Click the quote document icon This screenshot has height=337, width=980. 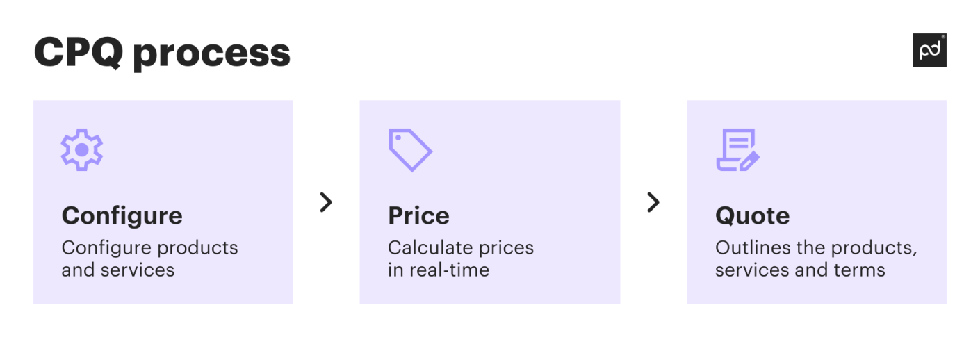click(734, 148)
